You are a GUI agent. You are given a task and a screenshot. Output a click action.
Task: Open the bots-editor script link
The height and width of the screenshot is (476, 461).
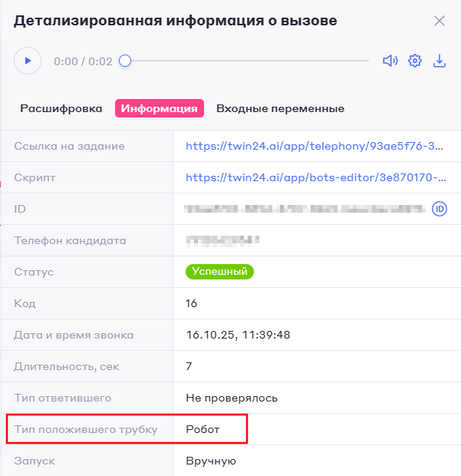(x=315, y=177)
